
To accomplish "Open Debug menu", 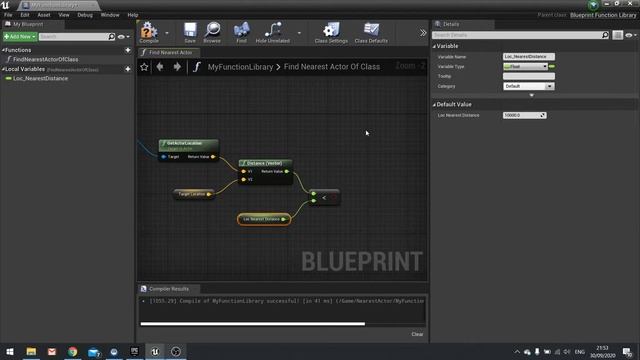I will [85, 15].
